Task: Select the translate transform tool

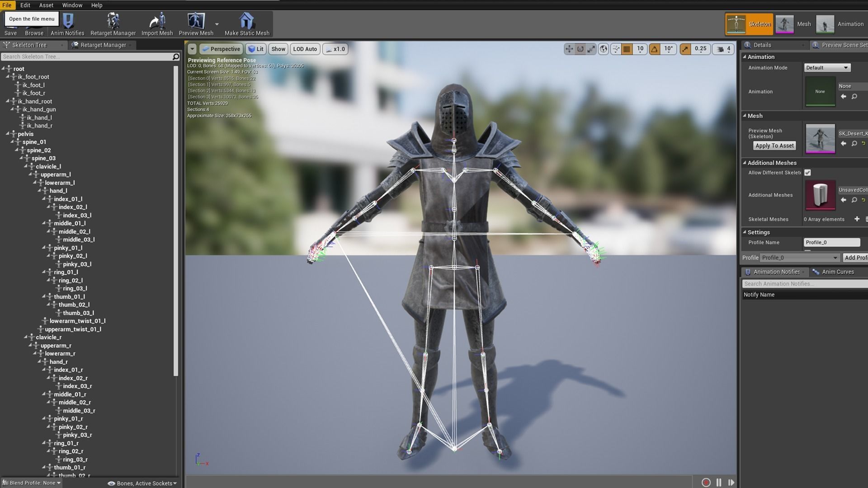Action: (x=569, y=49)
